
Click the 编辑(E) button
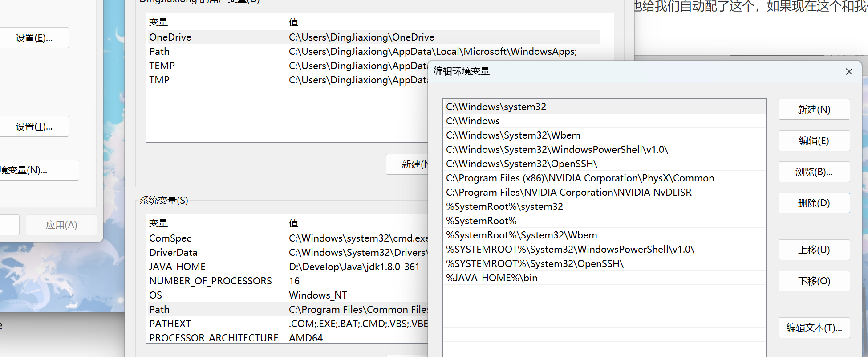coord(814,141)
